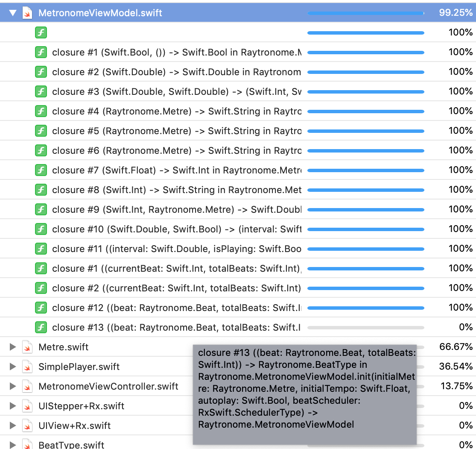Click the UIStepper+Rx.swift file icon

27,406
